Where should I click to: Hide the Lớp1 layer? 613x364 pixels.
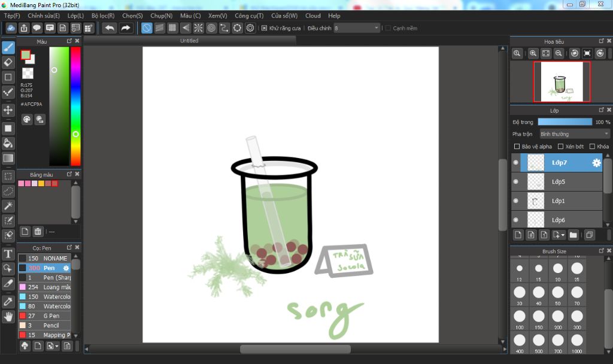515,201
